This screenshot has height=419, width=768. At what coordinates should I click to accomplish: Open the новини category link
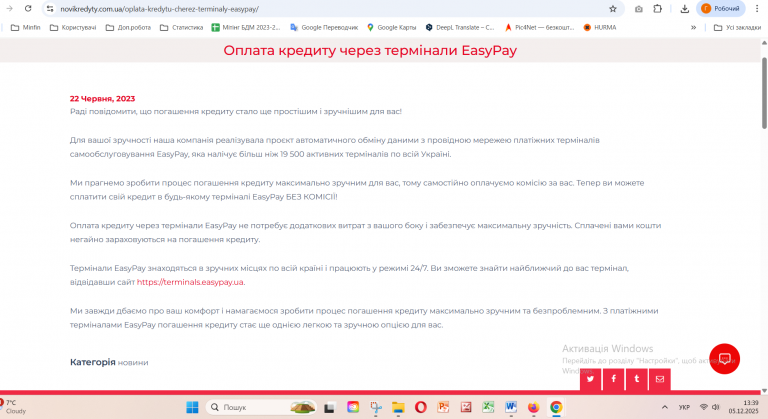(x=133, y=363)
